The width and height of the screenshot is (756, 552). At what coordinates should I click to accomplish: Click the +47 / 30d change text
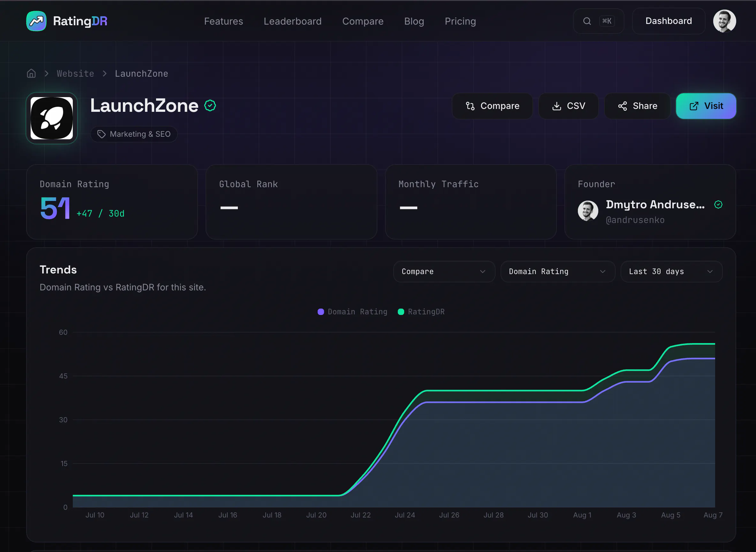pyautogui.click(x=101, y=213)
